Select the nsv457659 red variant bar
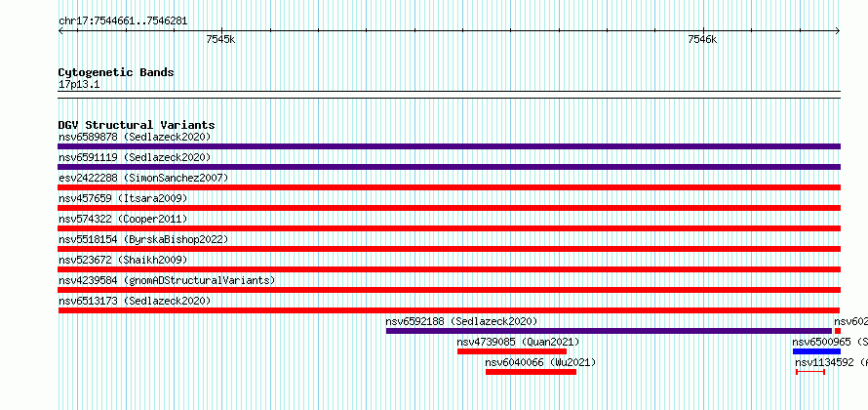Image resolution: width=868 pixels, height=410 pixels. (449, 208)
